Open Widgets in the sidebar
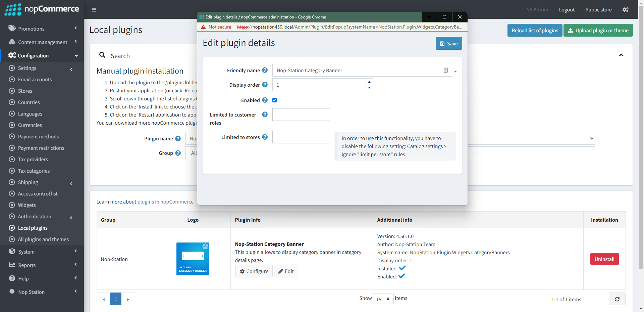The width and height of the screenshot is (644, 312). [x=27, y=205]
